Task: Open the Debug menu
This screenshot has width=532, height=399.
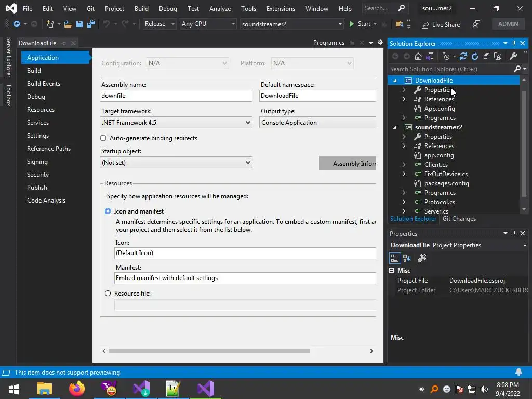Action: tap(168, 8)
